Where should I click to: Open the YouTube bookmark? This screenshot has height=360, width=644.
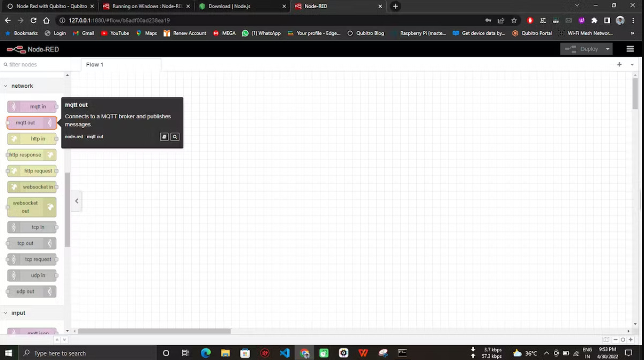point(115,33)
